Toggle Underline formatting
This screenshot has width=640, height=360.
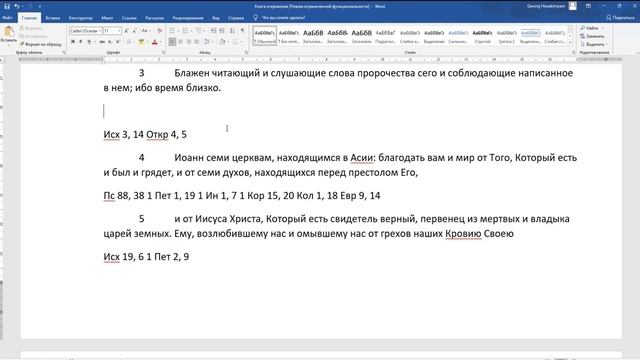click(x=89, y=42)
